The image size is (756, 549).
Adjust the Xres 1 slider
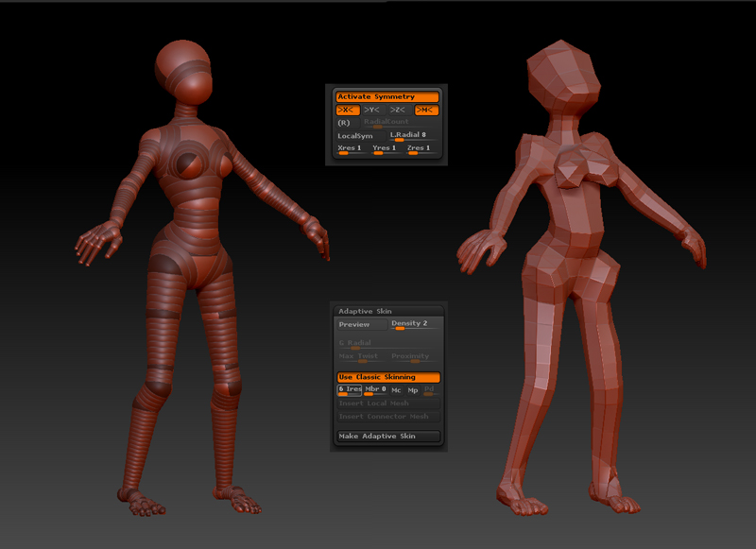[x=352, y=149]
